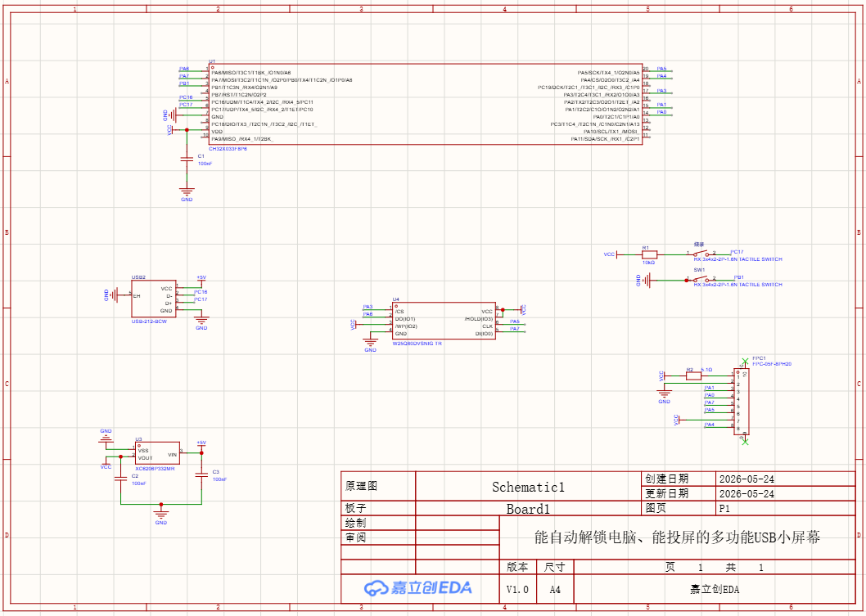866x616 pixels.
Task: Select the /HOLD(IO3) pin name
Action: [478, 319]
